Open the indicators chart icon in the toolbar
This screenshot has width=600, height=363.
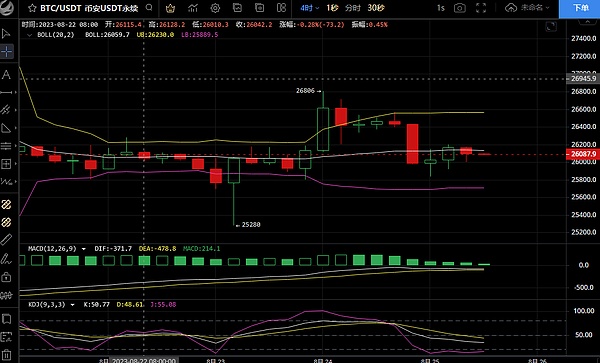(x=193, y=8)
